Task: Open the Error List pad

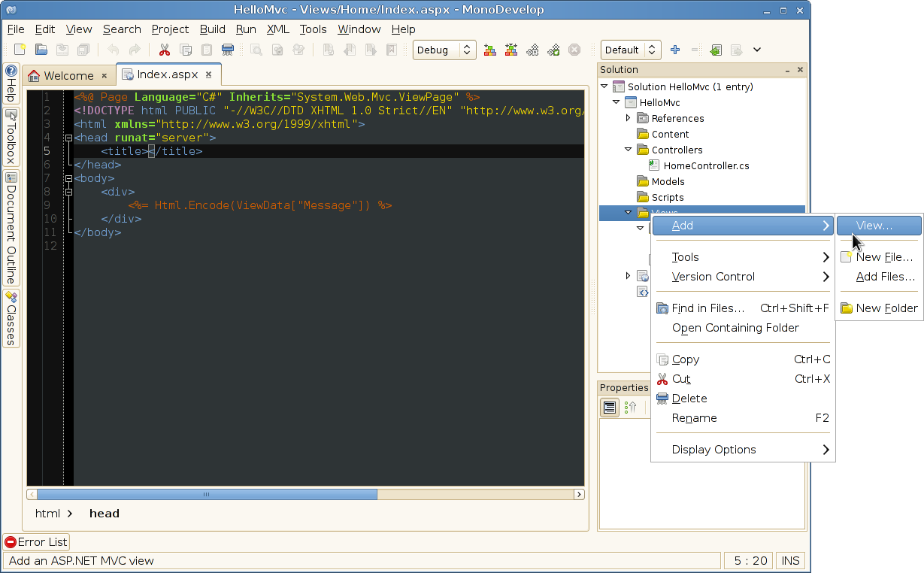Action: 36,542
